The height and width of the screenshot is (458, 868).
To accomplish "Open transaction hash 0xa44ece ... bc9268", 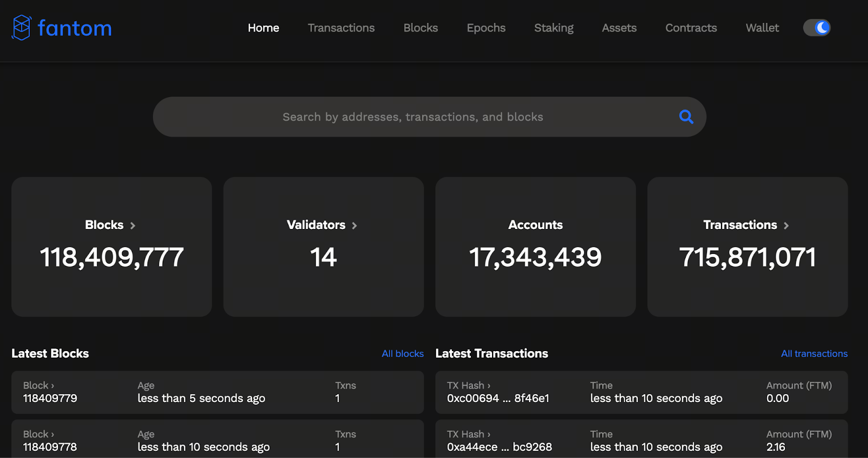I will (500, 447).
